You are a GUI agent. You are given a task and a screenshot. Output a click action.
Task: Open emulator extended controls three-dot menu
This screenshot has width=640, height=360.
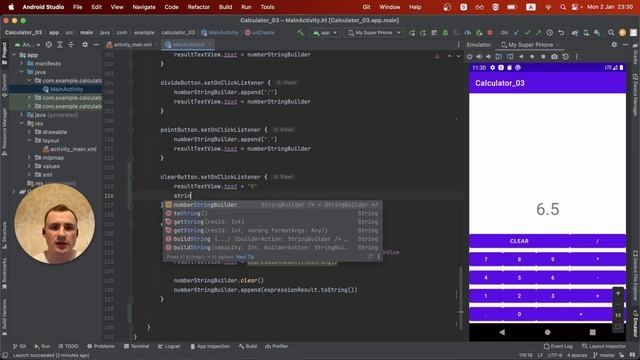(x=576, y=56)
